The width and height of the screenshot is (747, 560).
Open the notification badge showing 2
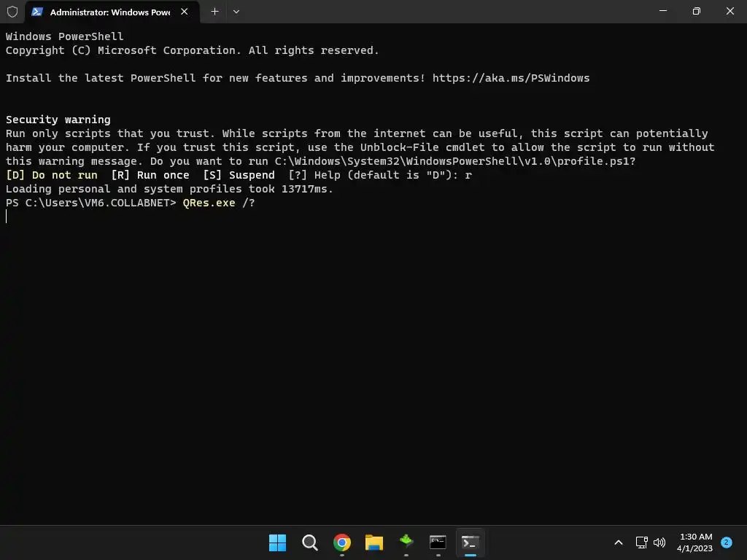727,542
